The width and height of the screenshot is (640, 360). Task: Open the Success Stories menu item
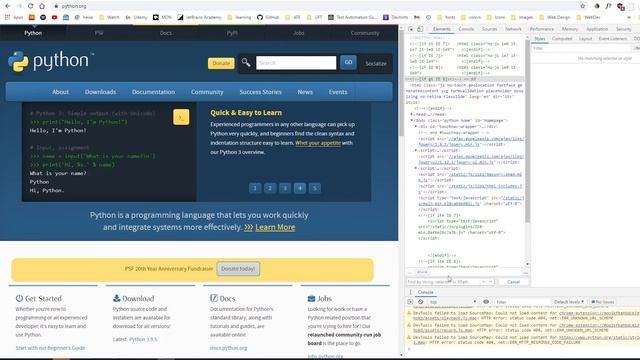[260, 92]
